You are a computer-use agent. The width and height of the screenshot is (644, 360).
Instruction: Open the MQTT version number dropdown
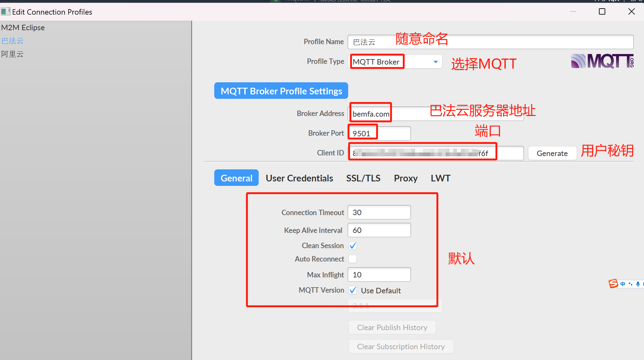tap(395, 306)
